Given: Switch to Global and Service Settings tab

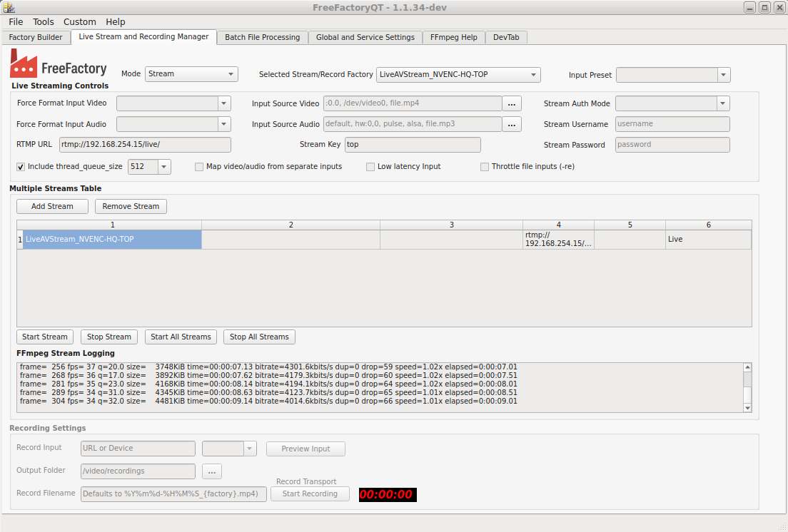Looking at the screenshot, I should (365, 37).
